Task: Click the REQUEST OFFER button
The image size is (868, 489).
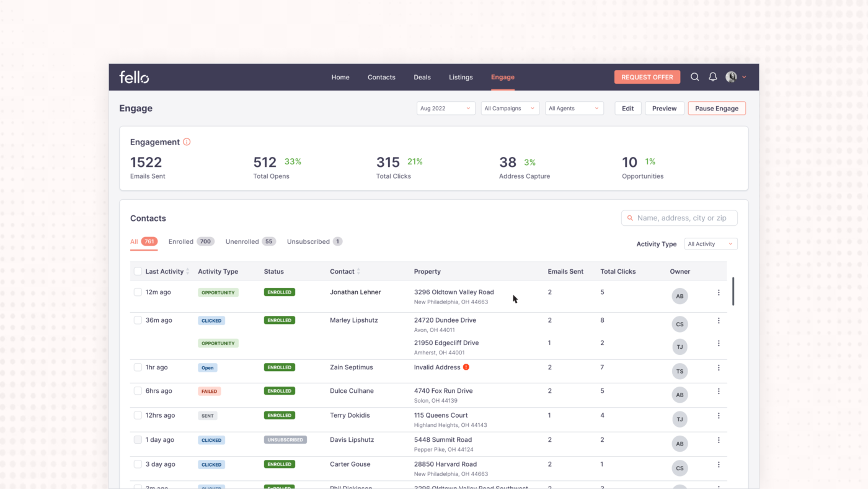Action: tap(647, 76)
